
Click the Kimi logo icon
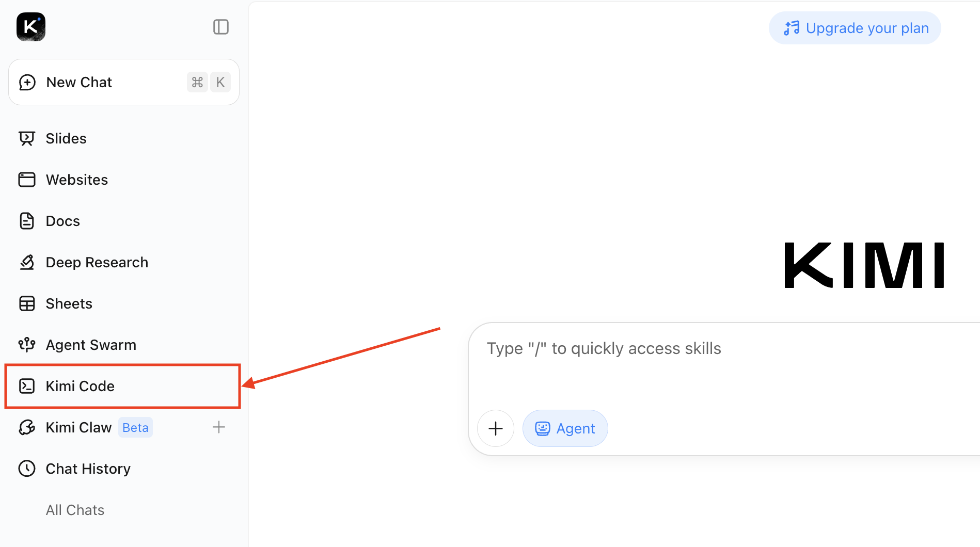tap(31, 27)
